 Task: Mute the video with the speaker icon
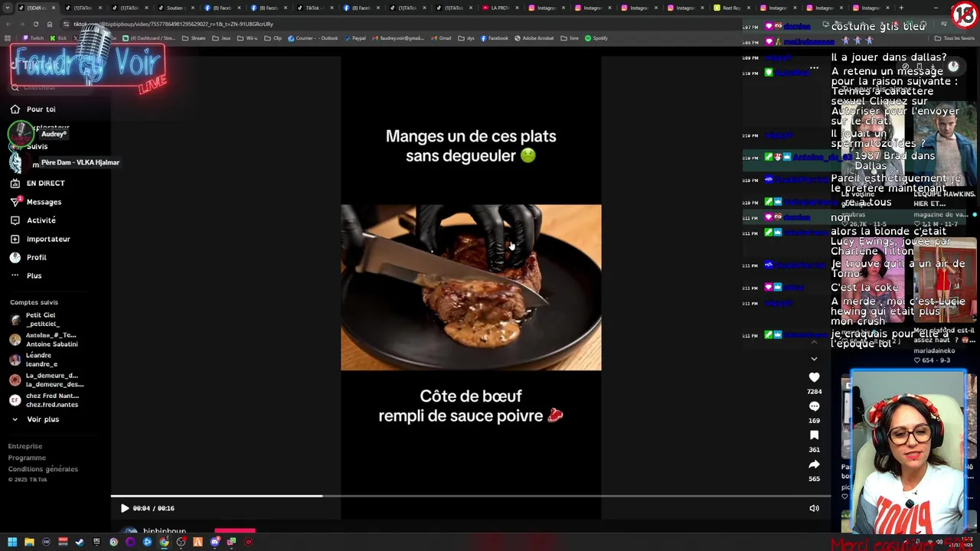click(x=814, y=508)
